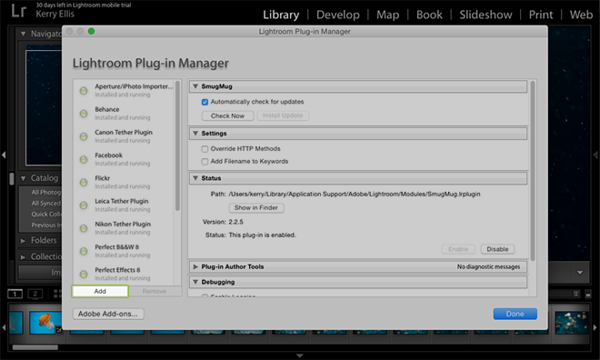Expand the Folders panel in Lightroom
Image resolution: width=600 pixels, height=360 pixels.
tap(23, 241)
